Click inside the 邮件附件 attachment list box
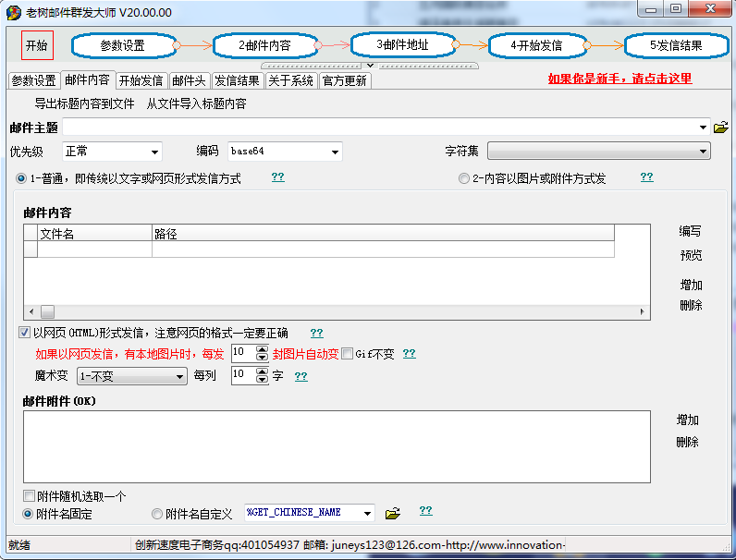The height and width of the screenshot is (560, 736). pos(337,446)
